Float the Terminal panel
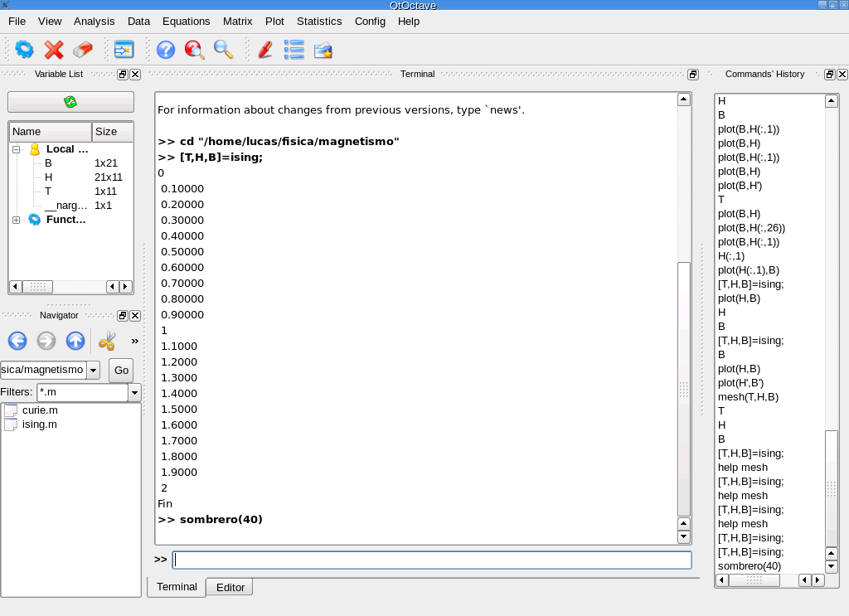Viewport: 849px width, 616px height. coord(693,75)
